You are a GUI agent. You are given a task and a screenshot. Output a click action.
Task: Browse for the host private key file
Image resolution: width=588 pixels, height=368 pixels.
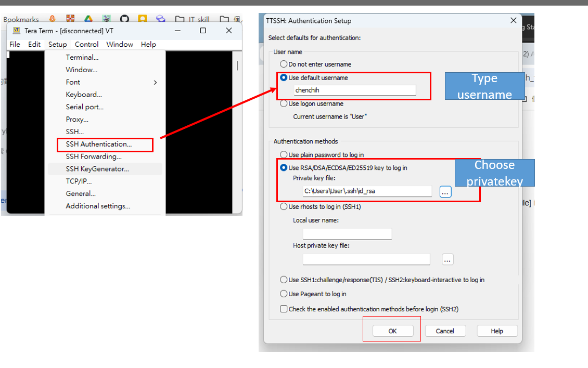[448, 259]
